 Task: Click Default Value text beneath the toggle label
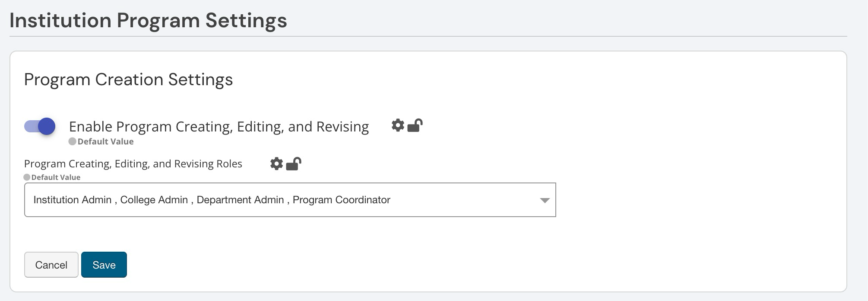pos(105,141)
